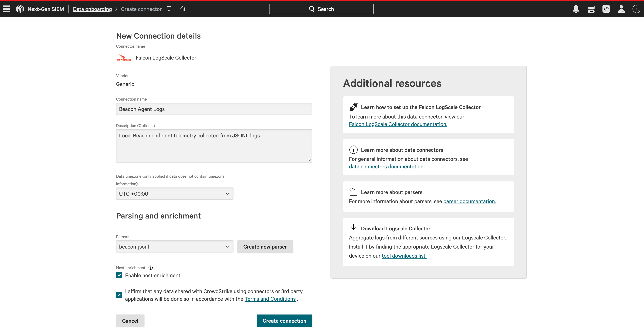Open the Parsers beacon-jsonl dropdown
The image size is (644, 330).
[175, 247]
